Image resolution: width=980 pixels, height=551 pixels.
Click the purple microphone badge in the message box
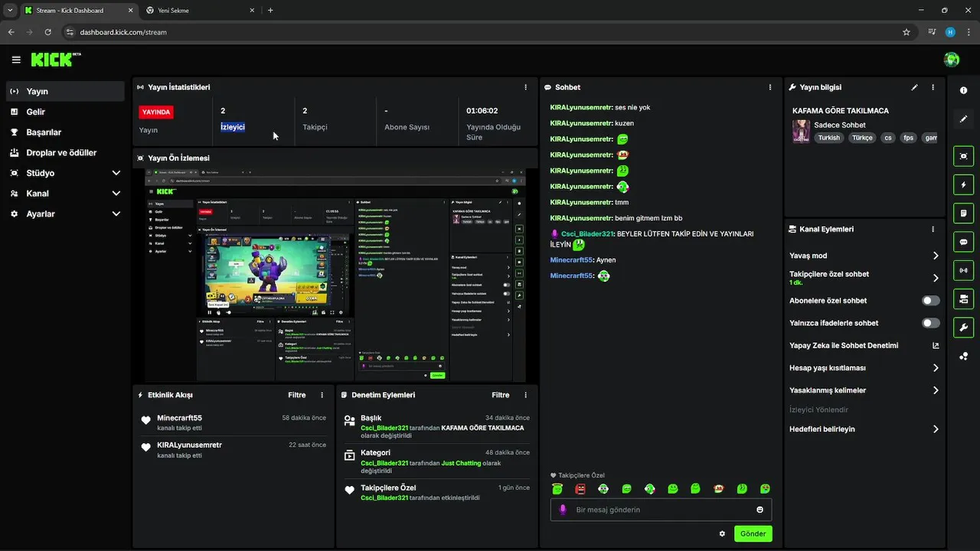pyautogui.click(x=563, y=510)
